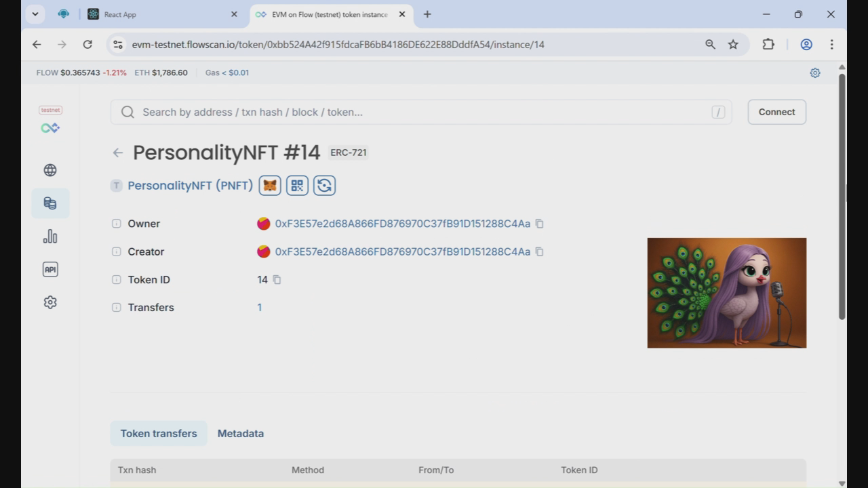The width and height of the screenshot is (868, 488).
Task: Open the Tokens coins sidebar icon
Action: 50,203
